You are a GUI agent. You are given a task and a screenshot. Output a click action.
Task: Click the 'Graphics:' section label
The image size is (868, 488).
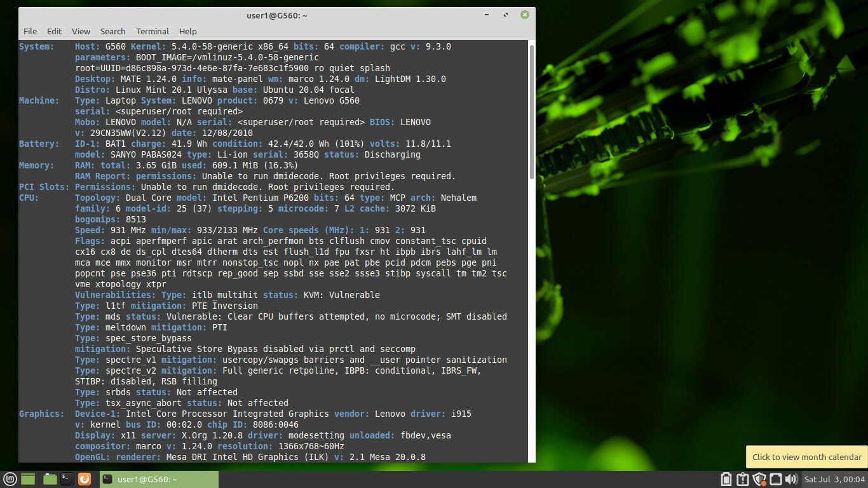click(x=42, y=414)
